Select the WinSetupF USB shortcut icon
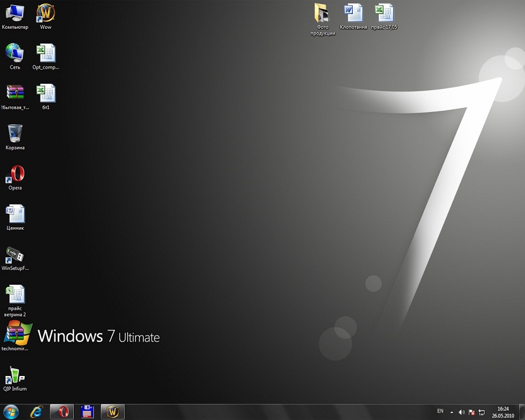This screenshot has width=525, height=420. pyautogui.click(x=15, y=258)
